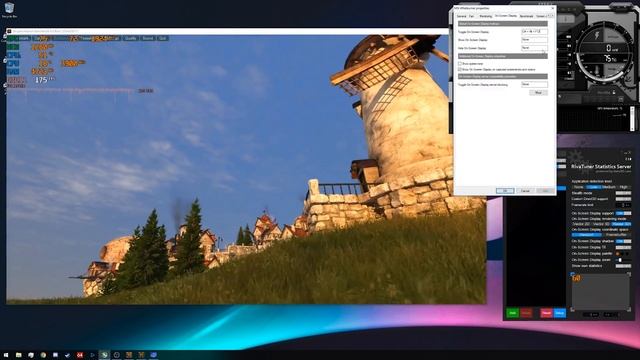
Task: Click the Hide On-Screen Display hotkey field
Action: [534, 48]
